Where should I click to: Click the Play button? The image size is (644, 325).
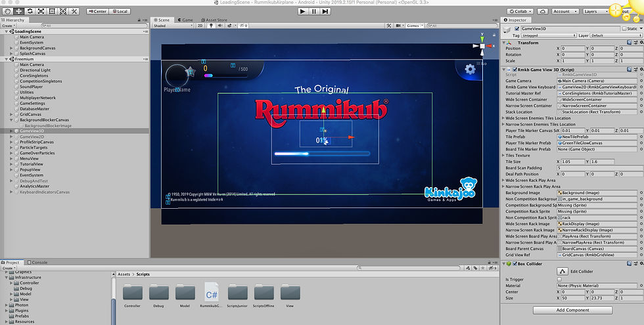pos(303,11)
